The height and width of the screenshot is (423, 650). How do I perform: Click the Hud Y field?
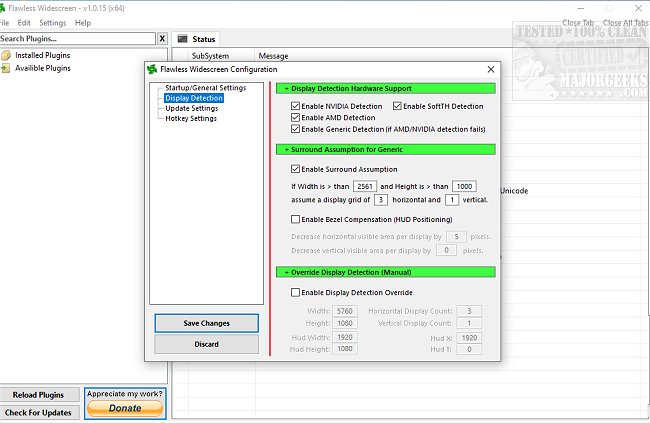pos(469,350)
